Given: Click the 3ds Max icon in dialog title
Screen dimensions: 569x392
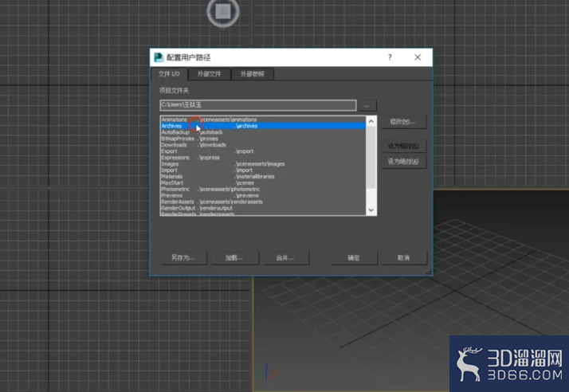Looking at the screenshot, I should tap(159, 57).
